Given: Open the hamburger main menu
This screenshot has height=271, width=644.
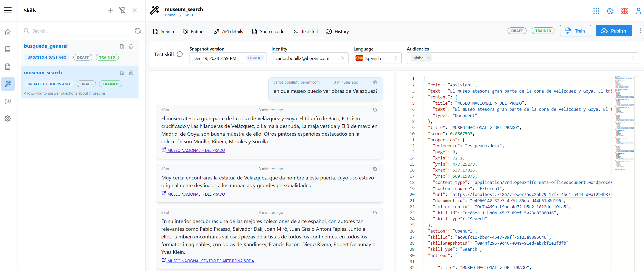Looking at the screenshot, I should 8,11.
